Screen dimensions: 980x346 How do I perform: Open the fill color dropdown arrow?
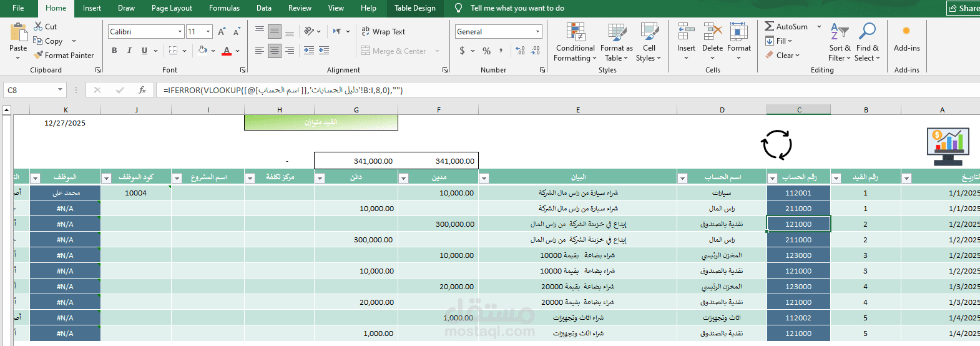tap(213, 51)
